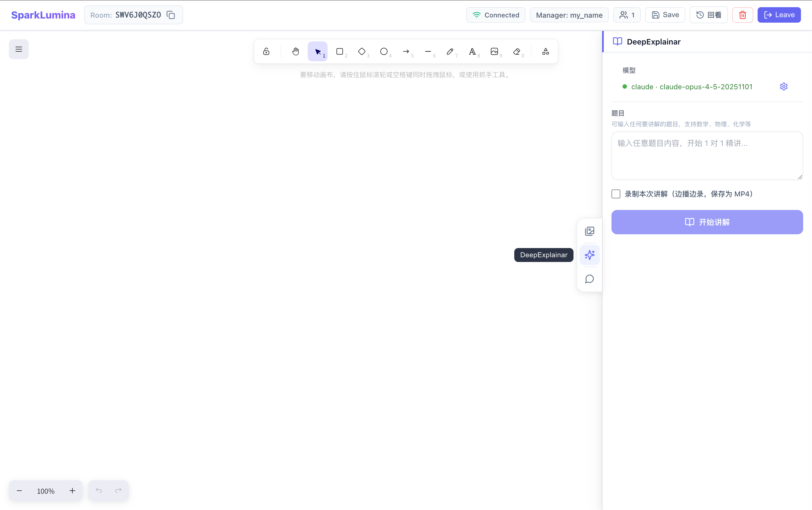Switch to the hand pan tool
Screen dimensions: 812x510
click(295, 51)
